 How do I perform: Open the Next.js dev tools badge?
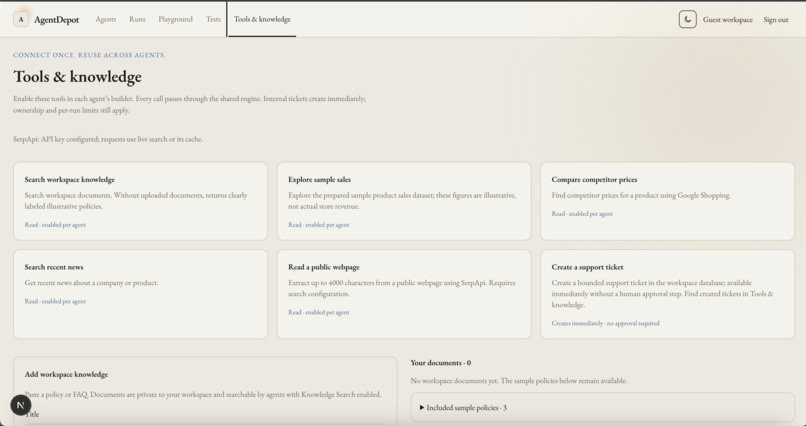(21, 405)
